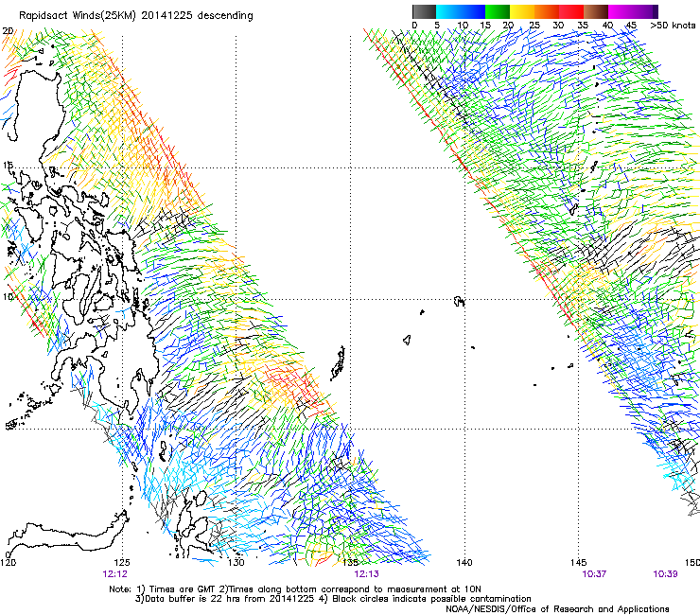Click the '35' color scale label

pos(583,26)
